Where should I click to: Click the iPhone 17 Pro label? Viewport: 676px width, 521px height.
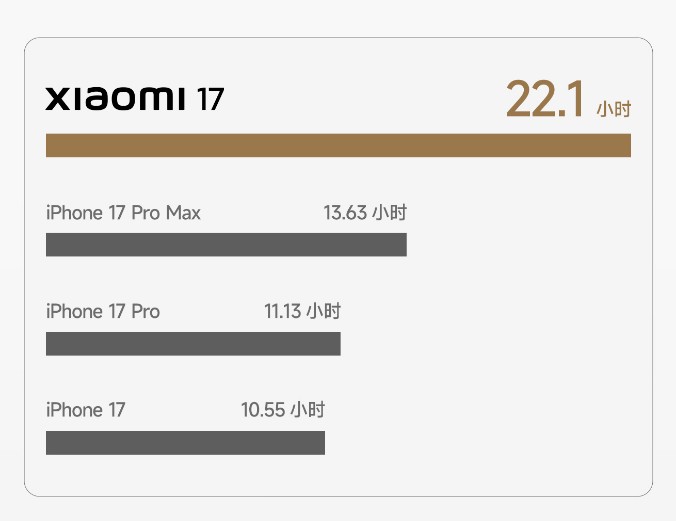(x=103, y=312)
